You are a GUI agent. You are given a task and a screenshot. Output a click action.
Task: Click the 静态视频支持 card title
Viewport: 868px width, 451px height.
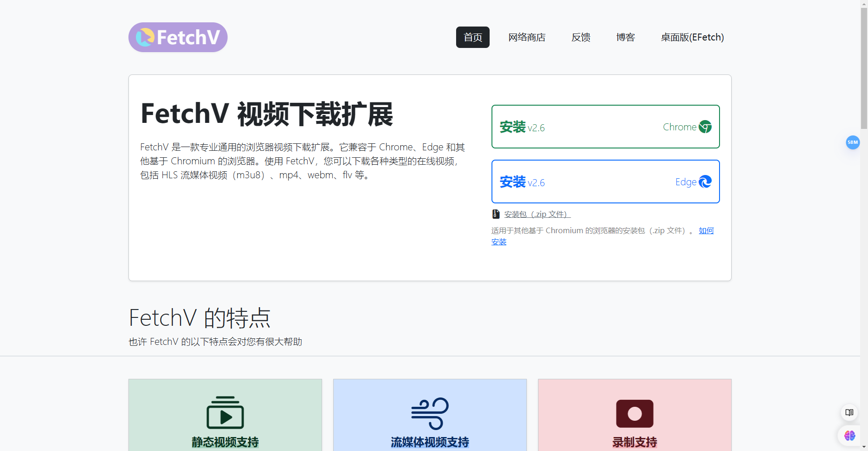pos(225,442)
